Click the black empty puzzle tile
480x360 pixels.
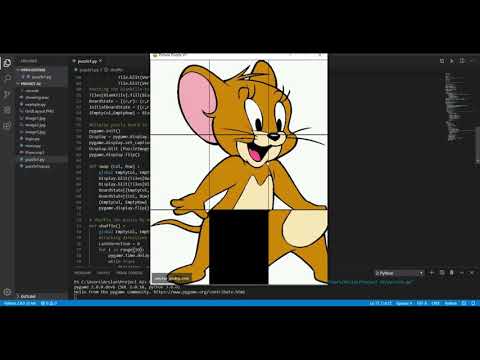[x=239, y=247]
